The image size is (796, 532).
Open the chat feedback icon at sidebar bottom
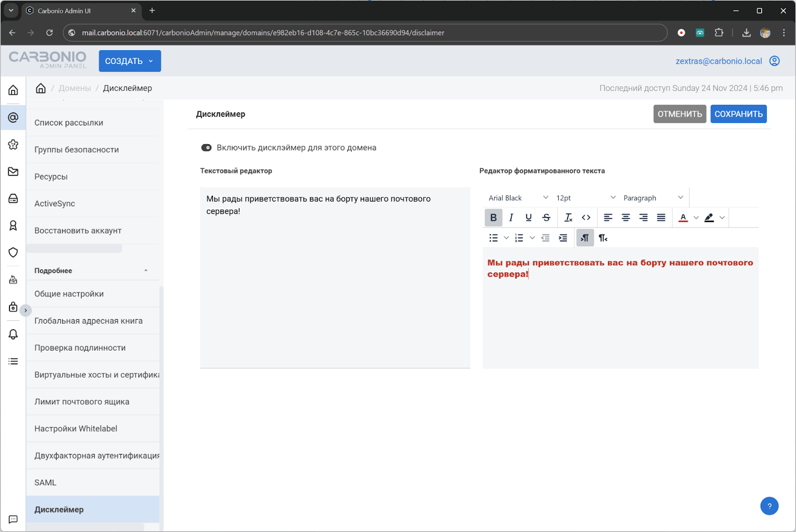point(13,520)
